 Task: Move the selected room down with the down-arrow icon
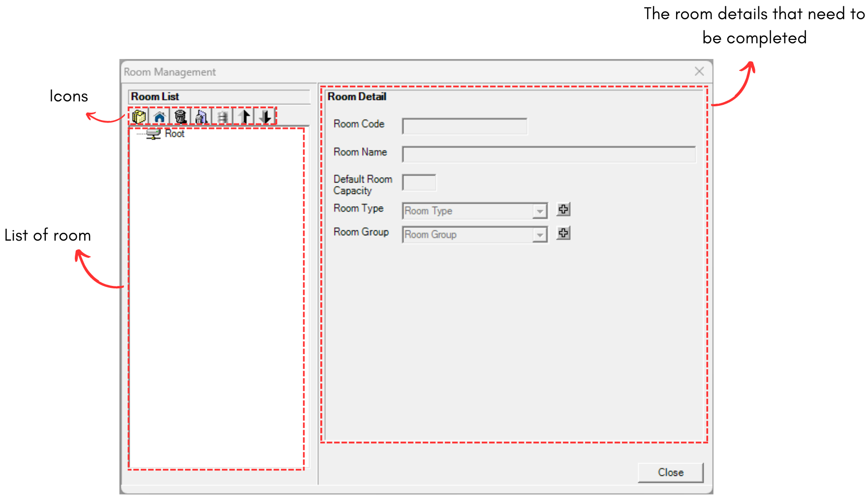(x=265, y=116)
